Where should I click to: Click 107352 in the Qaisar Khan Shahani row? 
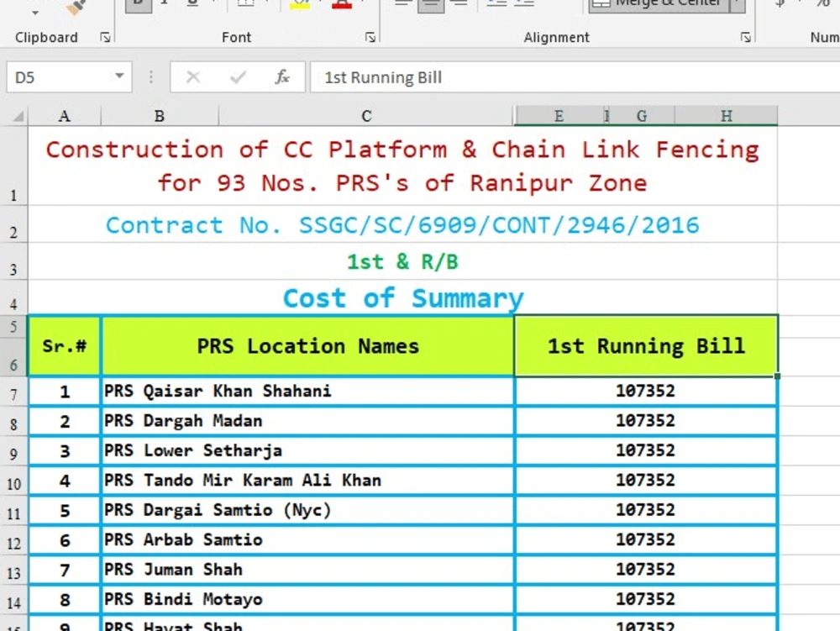click(645, 391)
